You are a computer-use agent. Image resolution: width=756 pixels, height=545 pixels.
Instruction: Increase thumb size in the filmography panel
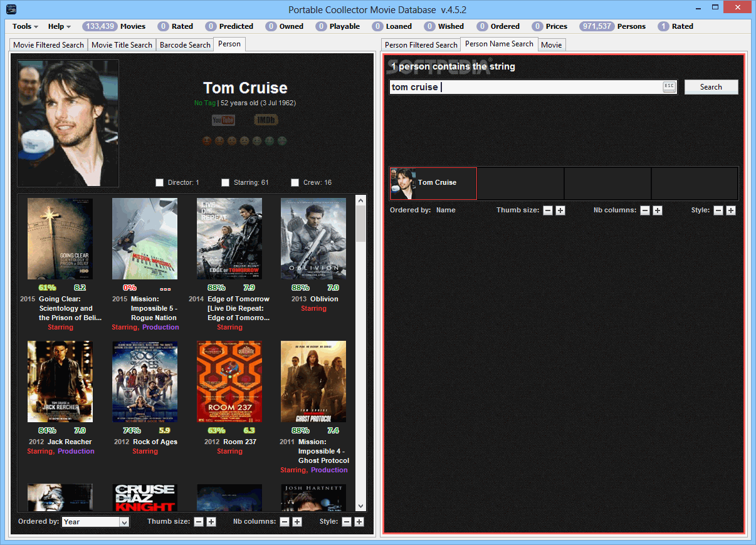point(211,522)
